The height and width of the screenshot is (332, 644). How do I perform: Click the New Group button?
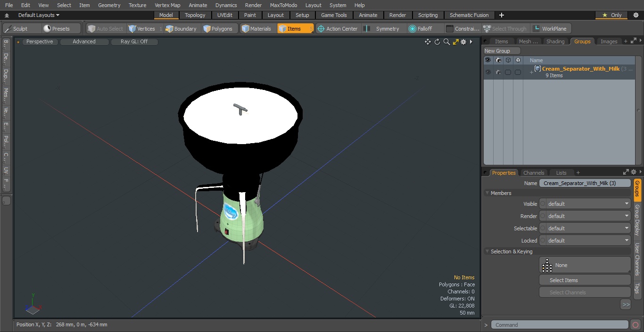click(x=502, y=51)
